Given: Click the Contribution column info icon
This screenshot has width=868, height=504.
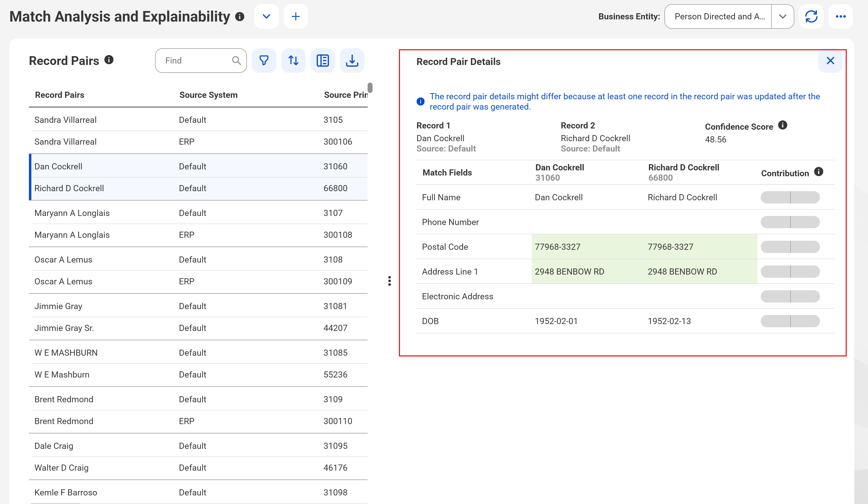Looking at the screenshot, I should point(818,172).
